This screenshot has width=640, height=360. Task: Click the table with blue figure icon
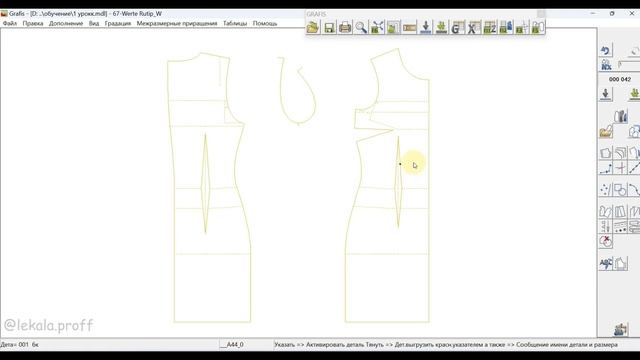pos(506,27)
